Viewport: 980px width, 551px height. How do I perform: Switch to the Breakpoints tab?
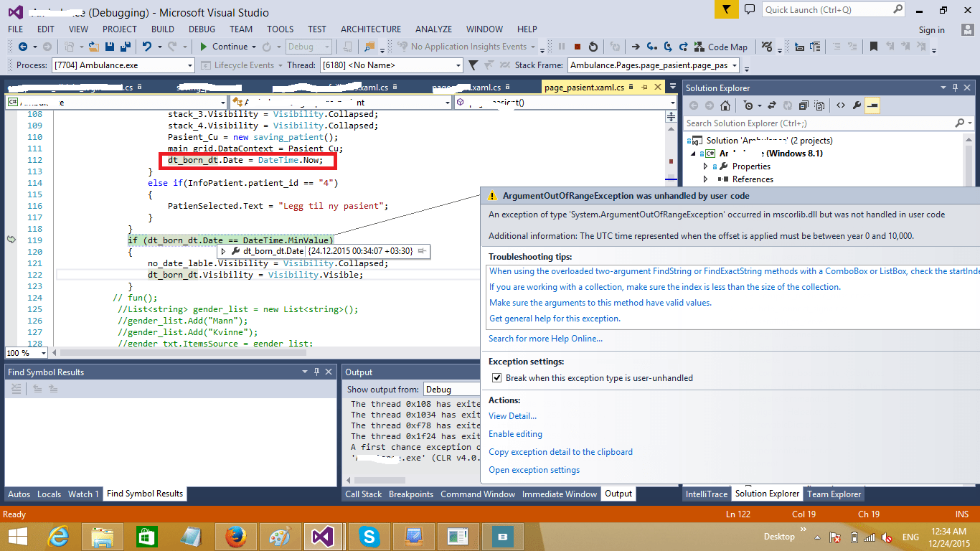coord(411,494)
